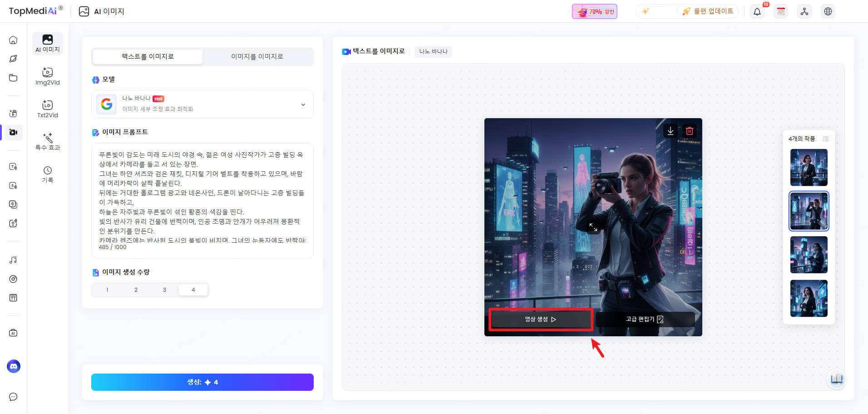Set image generation count to 3

pos(164,289)
